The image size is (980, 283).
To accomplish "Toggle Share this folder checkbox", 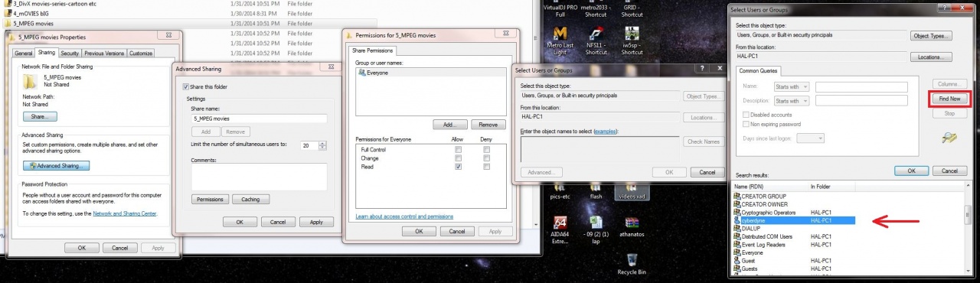I will (x=186, y=87).
